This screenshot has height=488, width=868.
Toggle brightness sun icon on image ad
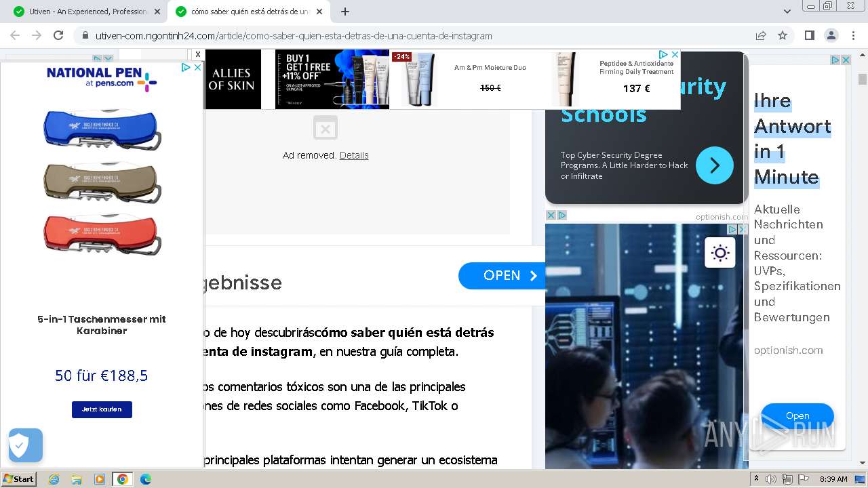point(720,253)
